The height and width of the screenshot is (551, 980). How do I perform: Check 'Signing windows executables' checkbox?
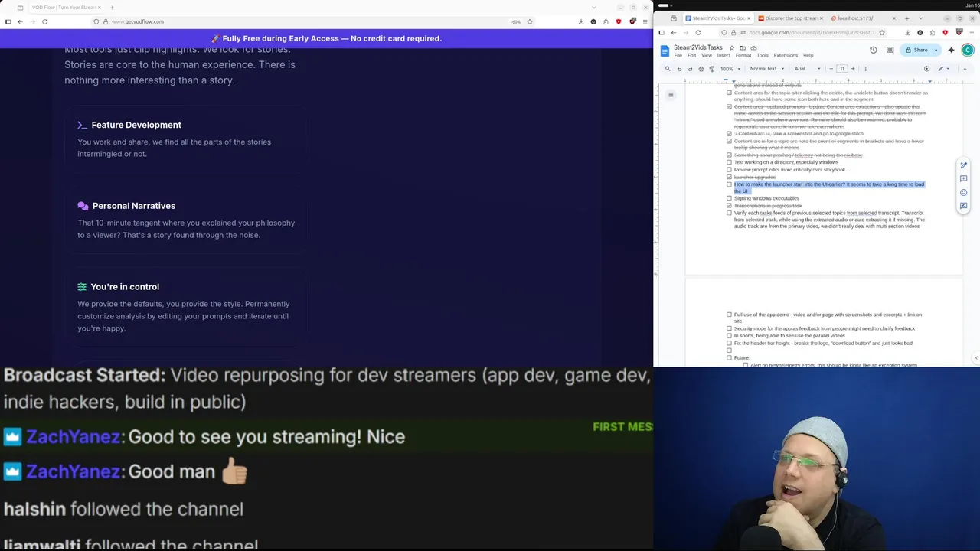[x=729, y=198]
